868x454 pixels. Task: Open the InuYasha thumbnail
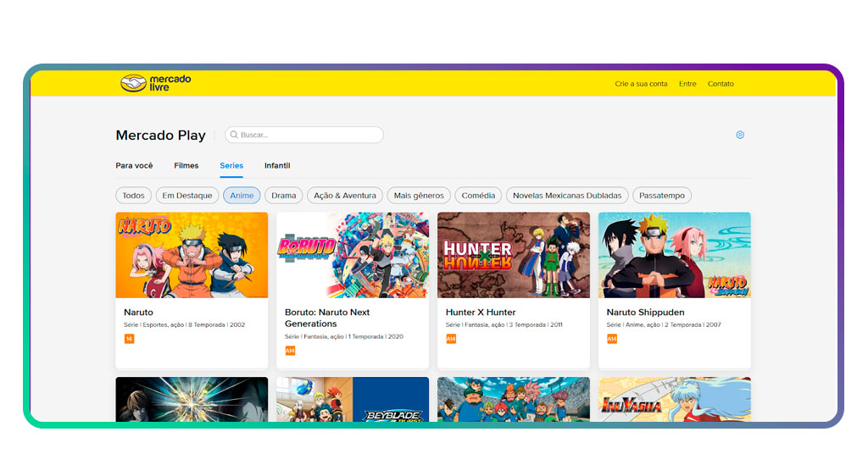(674, 399)
